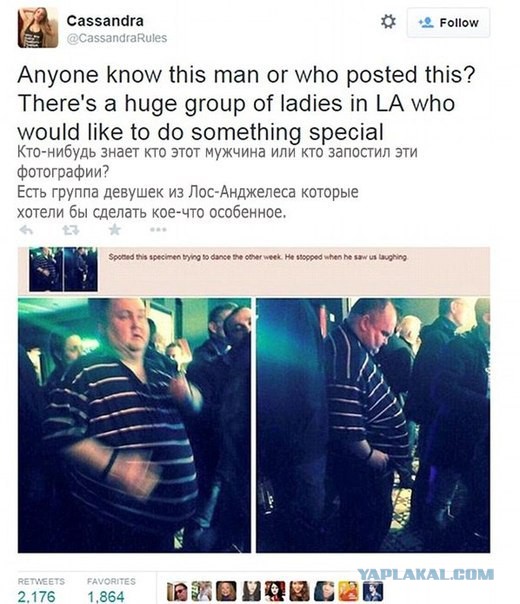Click first user avatar in favoriters row
520x604 pixels.
tap(177, 591)
